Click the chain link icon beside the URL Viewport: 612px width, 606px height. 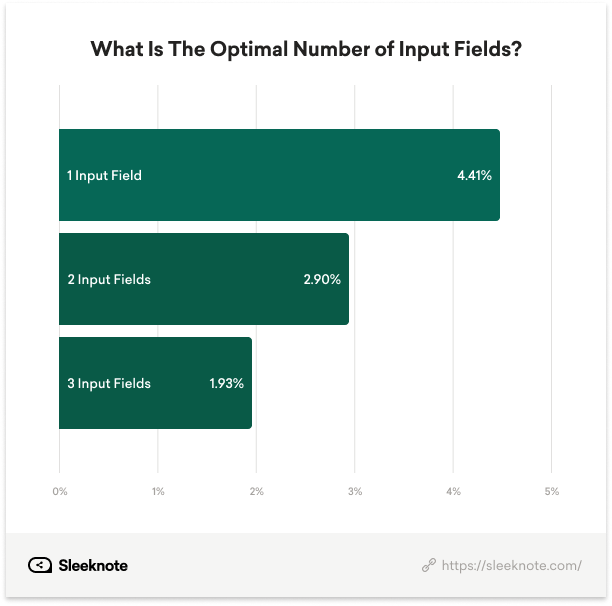click(x=429, y=565)
